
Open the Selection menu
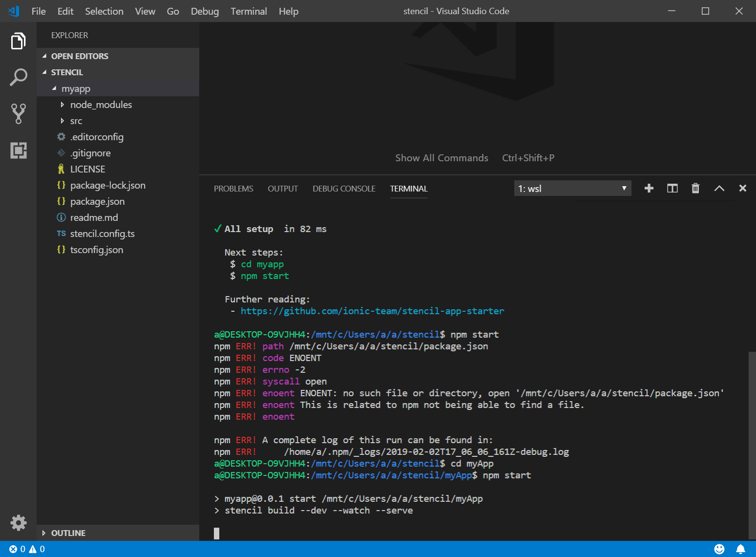104,11
